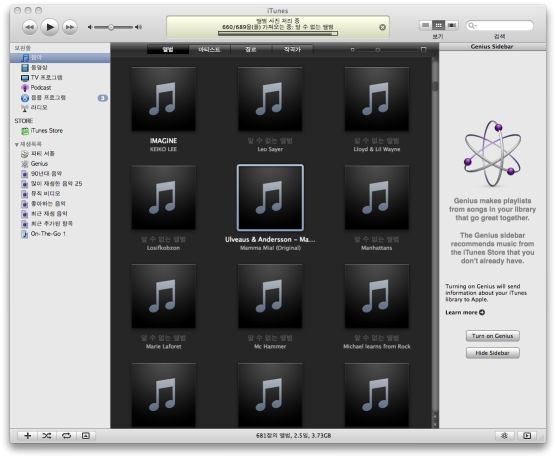Open the recently played playlist
This screenshot has height=458, width=556.
coord(60,214)
